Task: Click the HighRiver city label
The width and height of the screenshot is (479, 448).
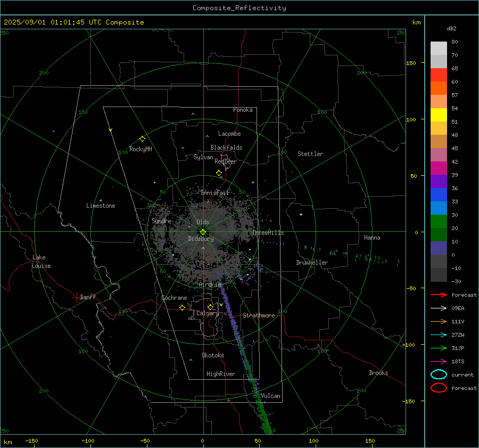Action: point(221,374)
